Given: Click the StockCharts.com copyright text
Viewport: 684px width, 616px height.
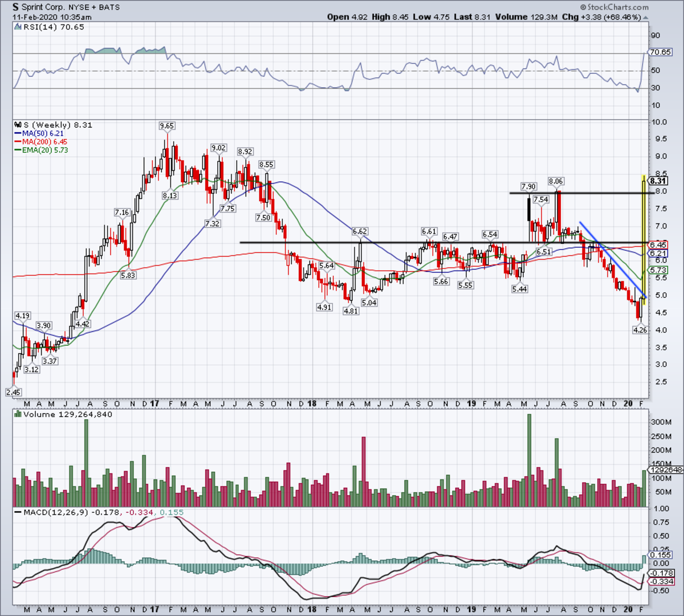Looking at the screenshot, I should tap(614, 7).
